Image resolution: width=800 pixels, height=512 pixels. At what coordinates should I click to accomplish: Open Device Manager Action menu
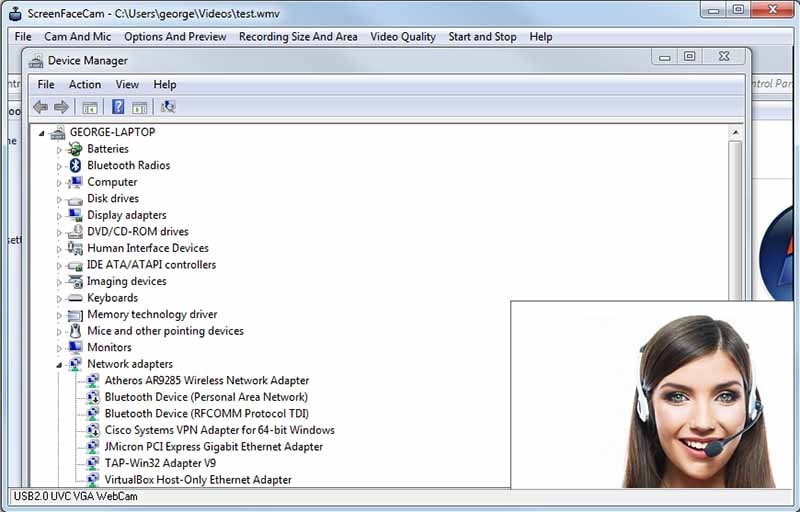(85, 85)
